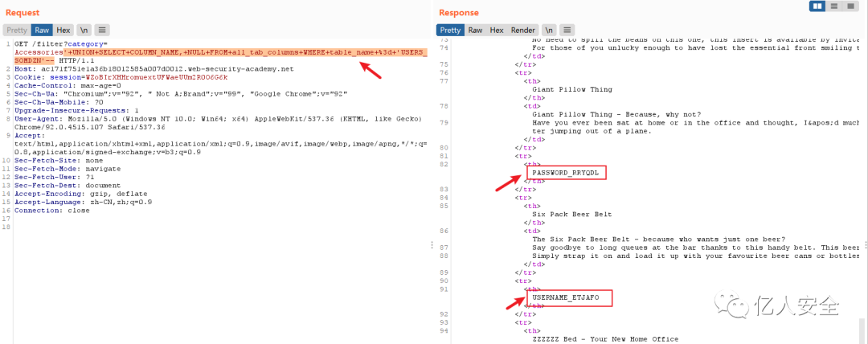Click 'Sec-Fetch-Dest: document' line
The image size is (868, 344).
click(68, 185)
